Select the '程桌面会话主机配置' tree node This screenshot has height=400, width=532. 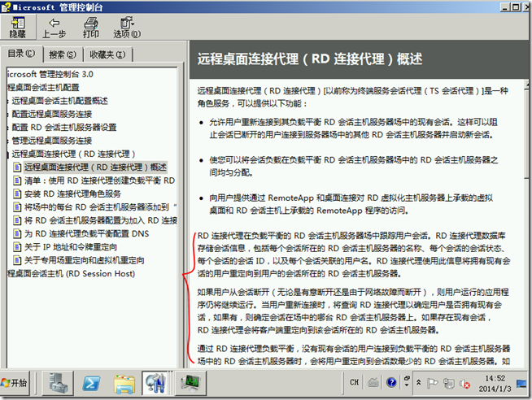coord(43,87)
